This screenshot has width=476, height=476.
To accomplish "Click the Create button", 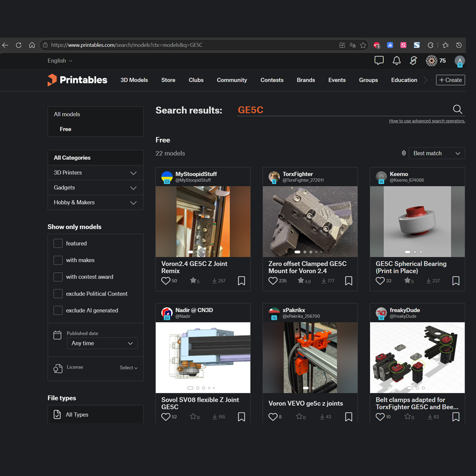I will tap(450, 80).
